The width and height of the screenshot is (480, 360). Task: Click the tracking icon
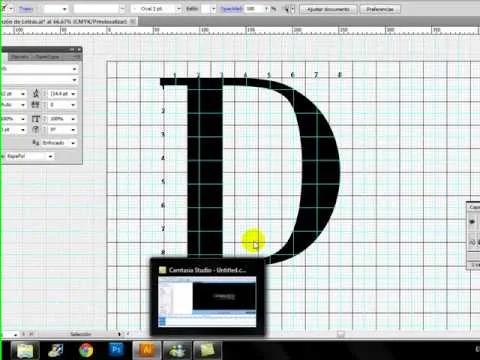(36, 105)
